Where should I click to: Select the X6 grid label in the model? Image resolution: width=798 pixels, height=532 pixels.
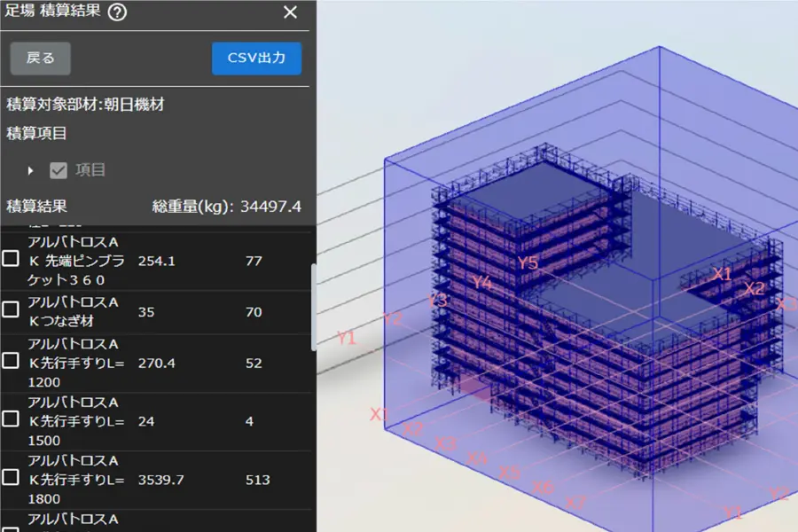[543, 488]
